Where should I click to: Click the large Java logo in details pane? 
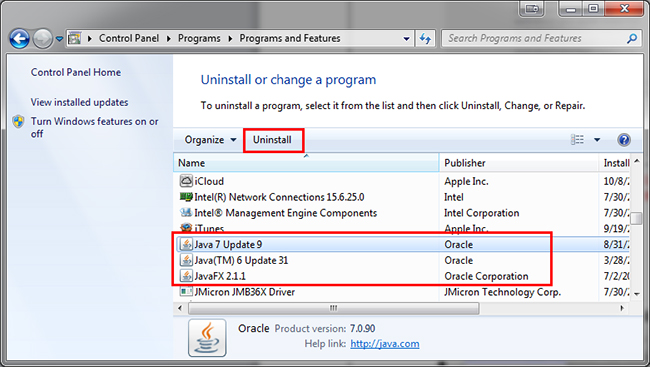tap(207, 338)
